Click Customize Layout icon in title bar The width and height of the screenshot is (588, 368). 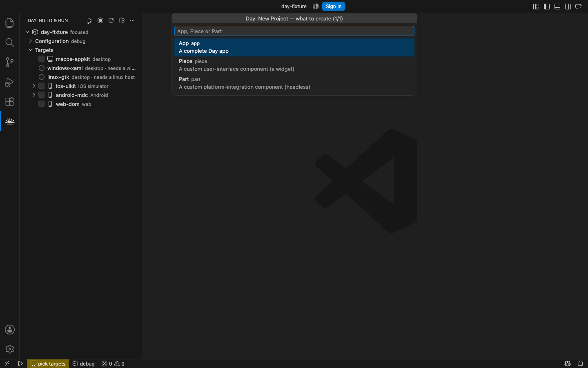tap(536, 7)
